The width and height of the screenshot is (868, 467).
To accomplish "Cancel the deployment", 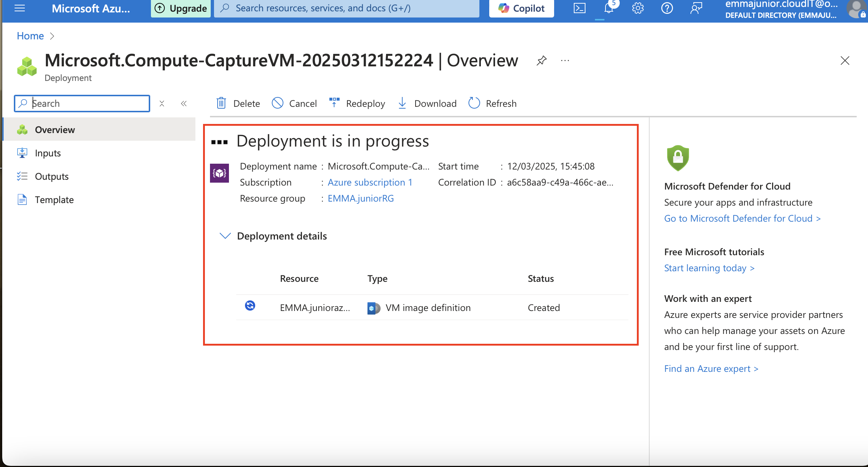I will (x=294, y=104).
